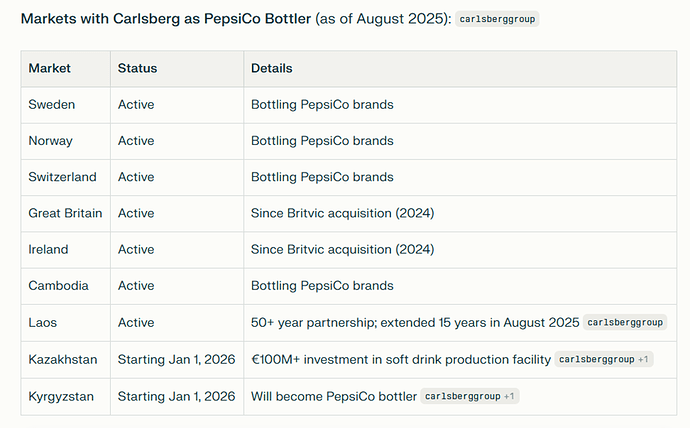
Task: Select the Sweden market cell
Action: pos(52,104)
